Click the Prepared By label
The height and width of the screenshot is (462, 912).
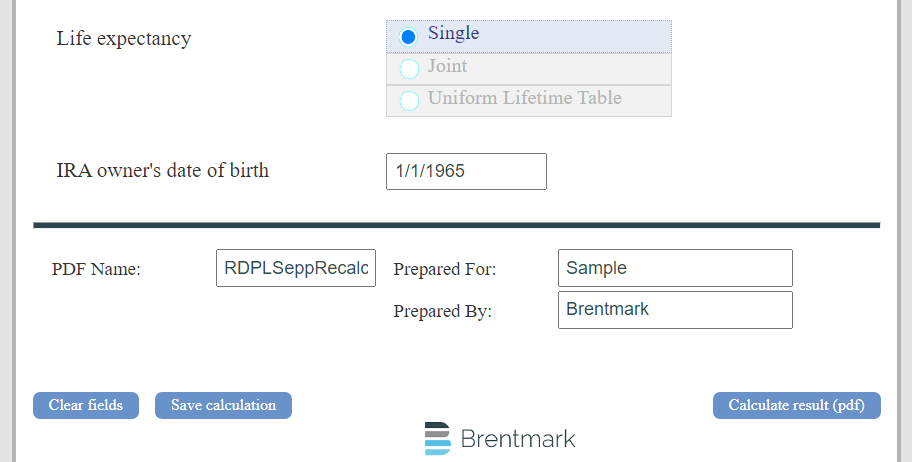tap(443, 311)
